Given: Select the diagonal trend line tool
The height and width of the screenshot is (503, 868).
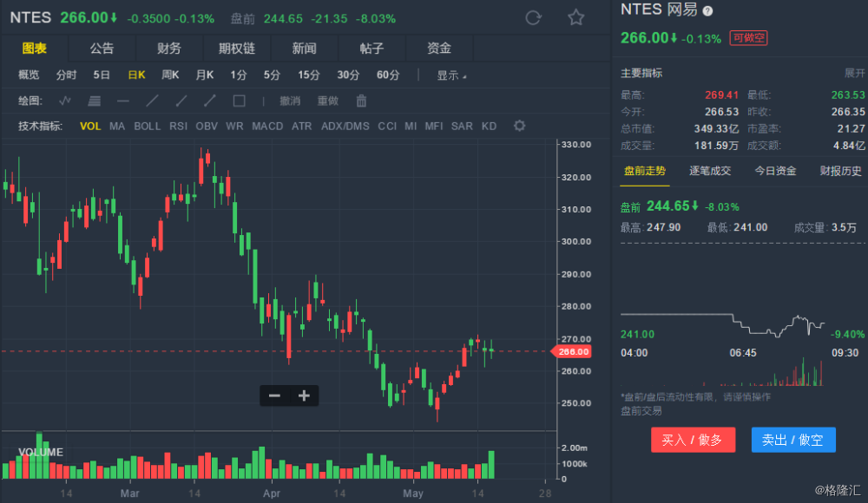Looking at the screenshot, I should (152, 101).
